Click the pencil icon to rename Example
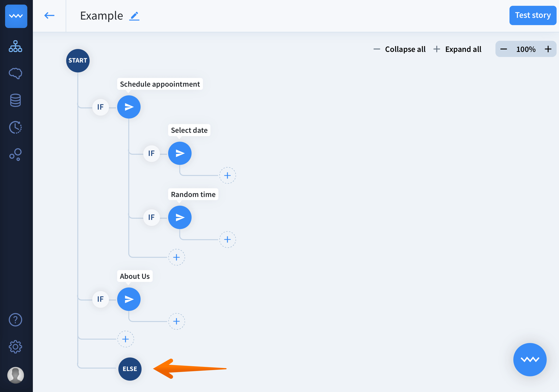This screenshot has width=559, height=392. click(134, 16)
